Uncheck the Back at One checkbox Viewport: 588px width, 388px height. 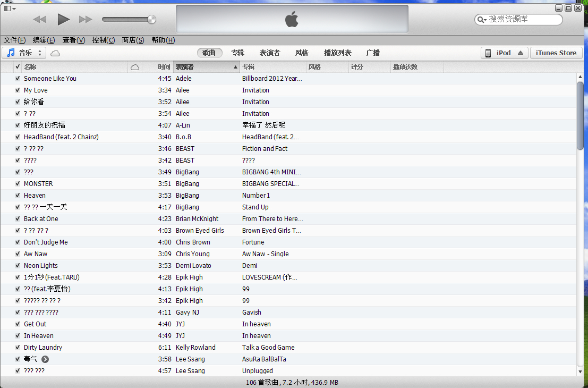pyautogui.click(x=17, y=219)
